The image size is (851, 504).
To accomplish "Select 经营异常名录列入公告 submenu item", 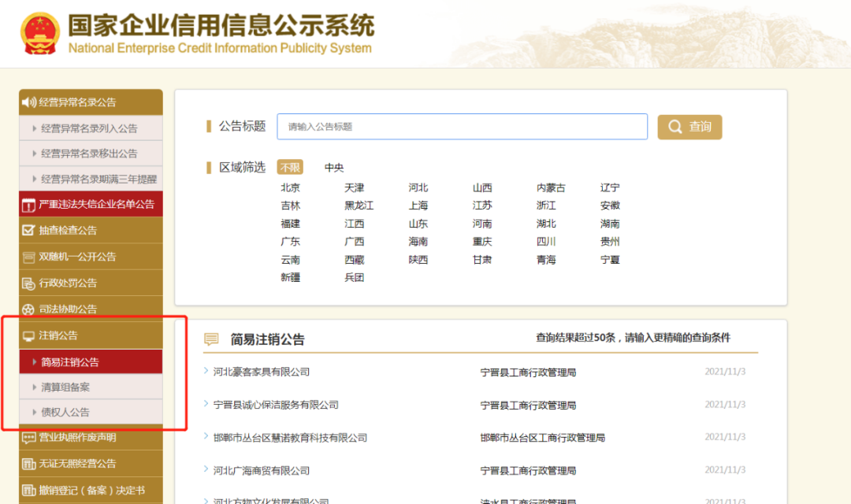I will point(91,128).
